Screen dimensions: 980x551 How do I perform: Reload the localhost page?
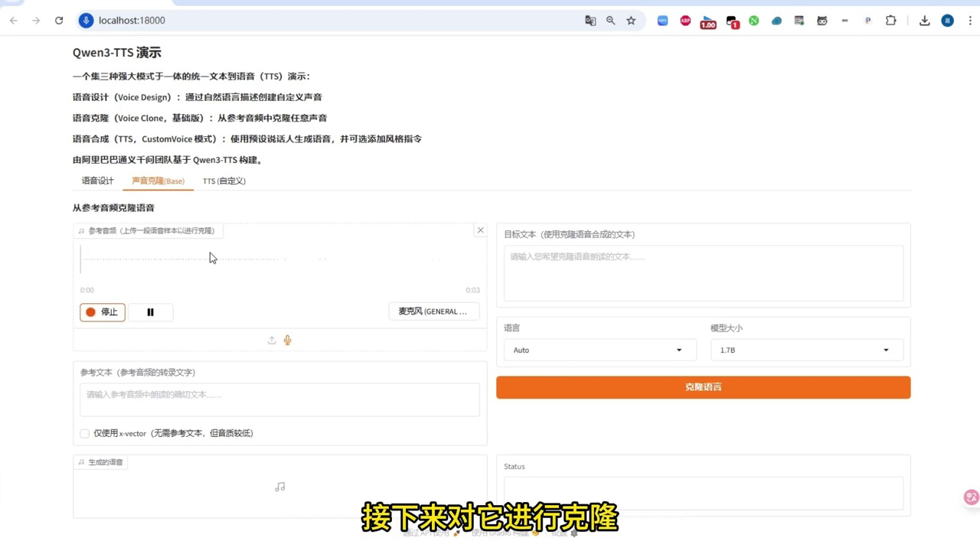(x=59, y=21)
